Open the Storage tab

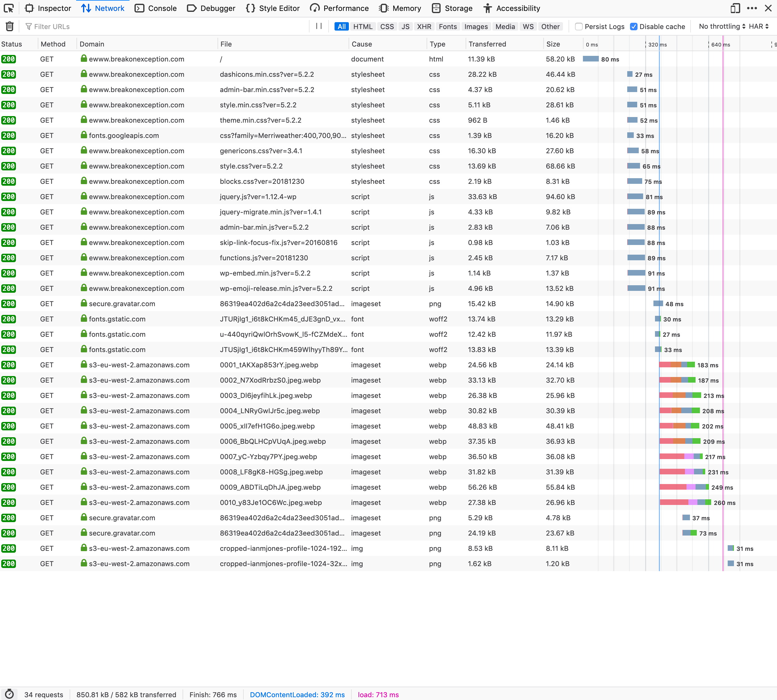pyautogui.click(x=452, y=8)
